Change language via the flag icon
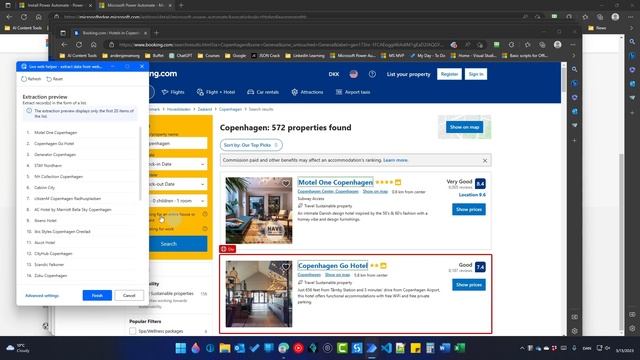 [353, 74]
